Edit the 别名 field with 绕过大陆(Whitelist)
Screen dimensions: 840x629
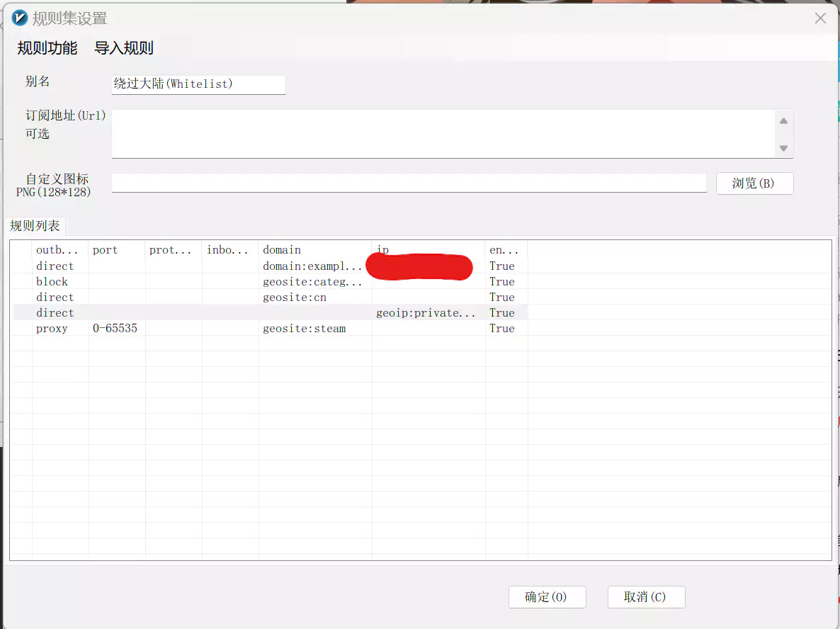click(198, 84)
